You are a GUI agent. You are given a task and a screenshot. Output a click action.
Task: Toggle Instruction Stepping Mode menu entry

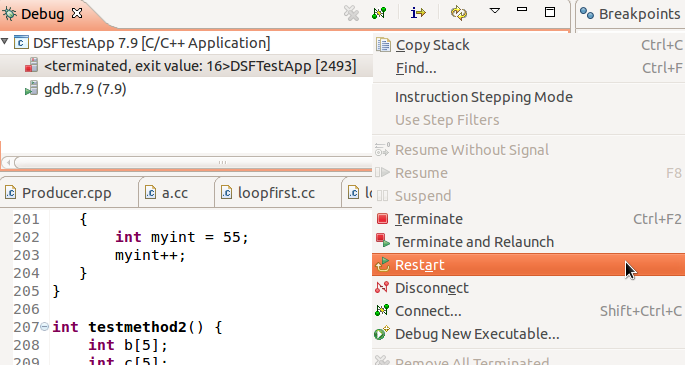[529, 97]
